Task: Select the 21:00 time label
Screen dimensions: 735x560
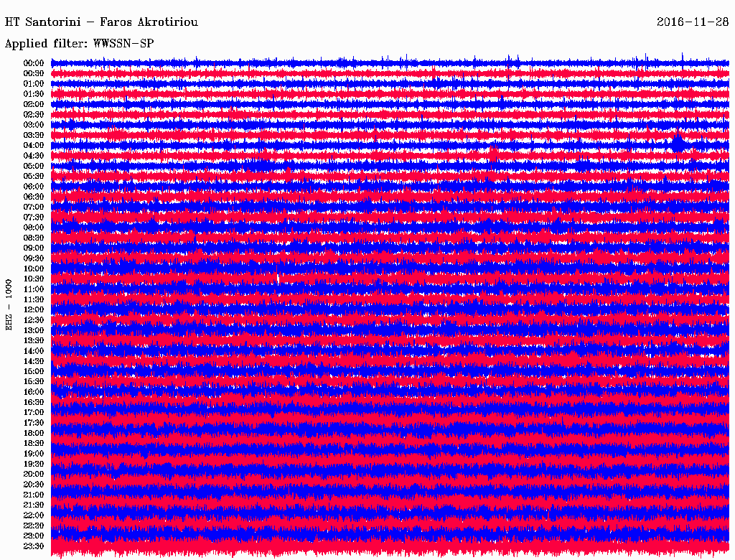Action: click(x=33, y=495)
